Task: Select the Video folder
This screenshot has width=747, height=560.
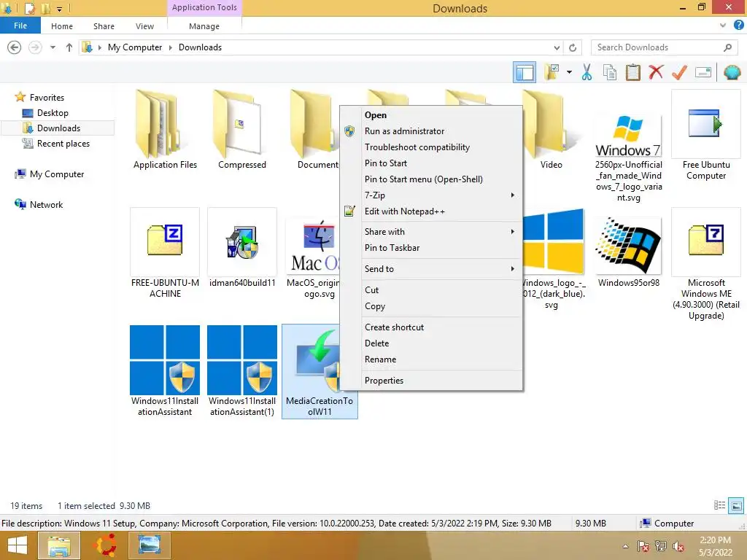Action: point(551,130)
